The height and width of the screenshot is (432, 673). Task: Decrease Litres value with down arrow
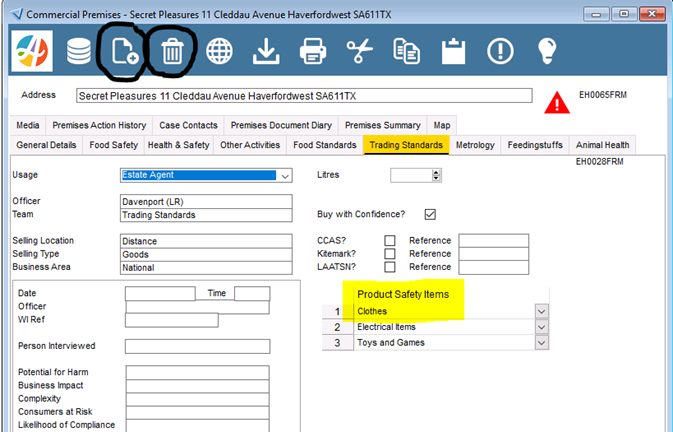[437, 178]
